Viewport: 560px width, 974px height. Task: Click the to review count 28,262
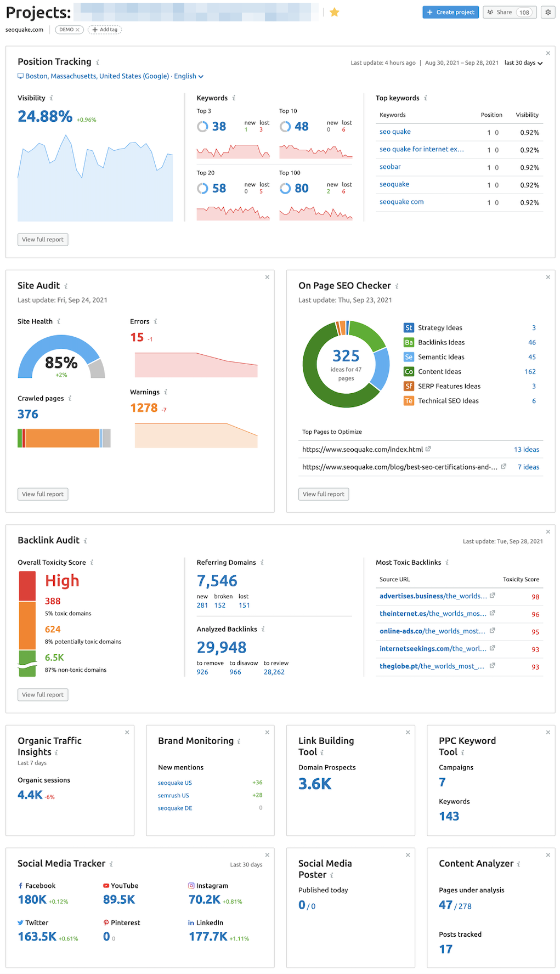click(274, 672)
